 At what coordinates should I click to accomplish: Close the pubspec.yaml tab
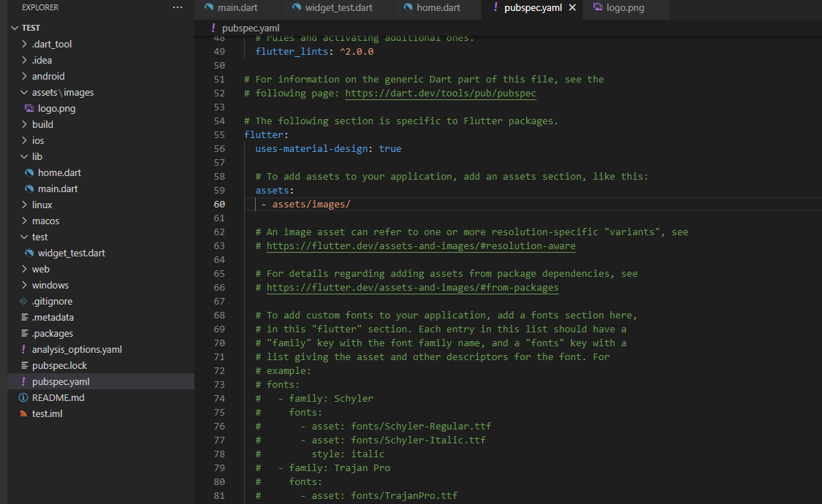tap(572, 8)
